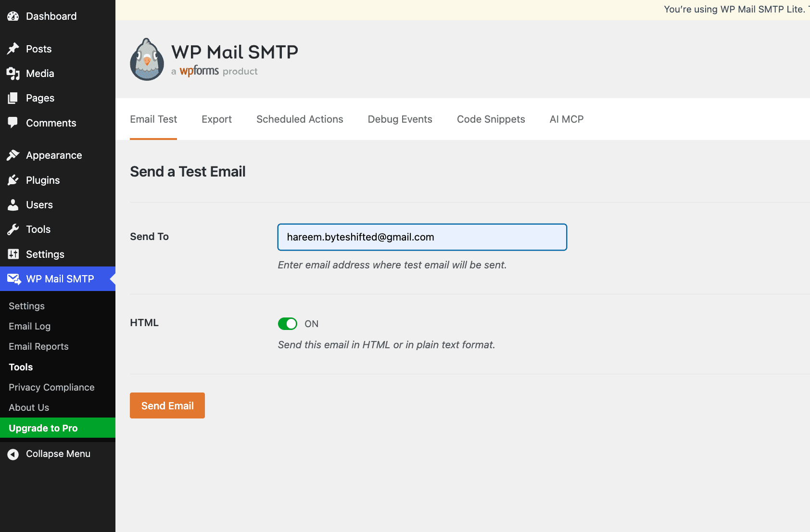Viewport: 810px width, 532px height.
Task: Switch to the Debug Events tab
Action: (x=400, y=119)
